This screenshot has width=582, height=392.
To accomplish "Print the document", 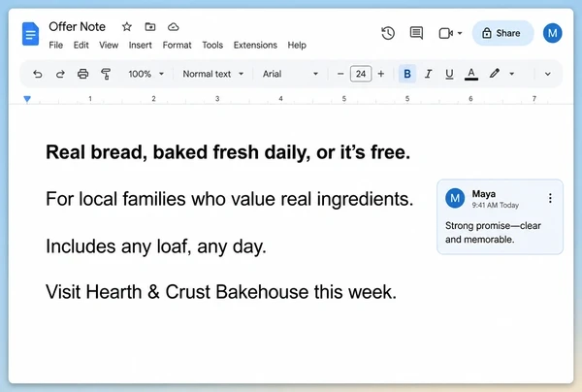I will click(82, 74).
